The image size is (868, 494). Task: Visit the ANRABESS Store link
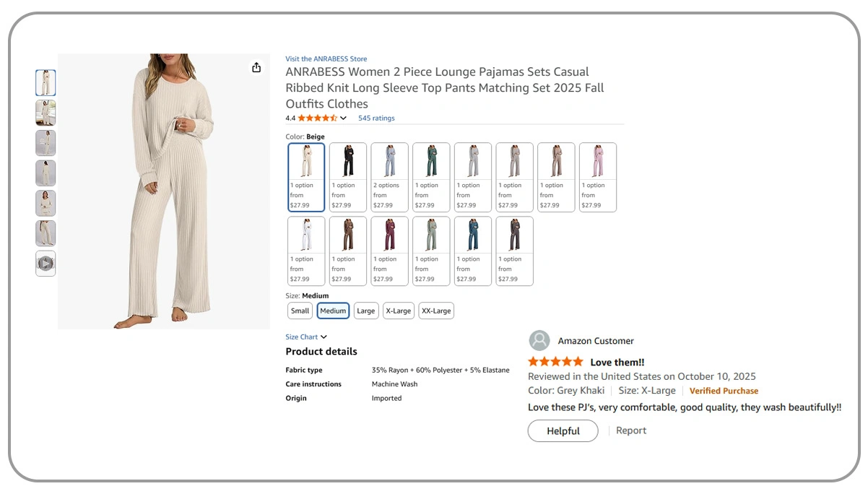pos(326,59)
